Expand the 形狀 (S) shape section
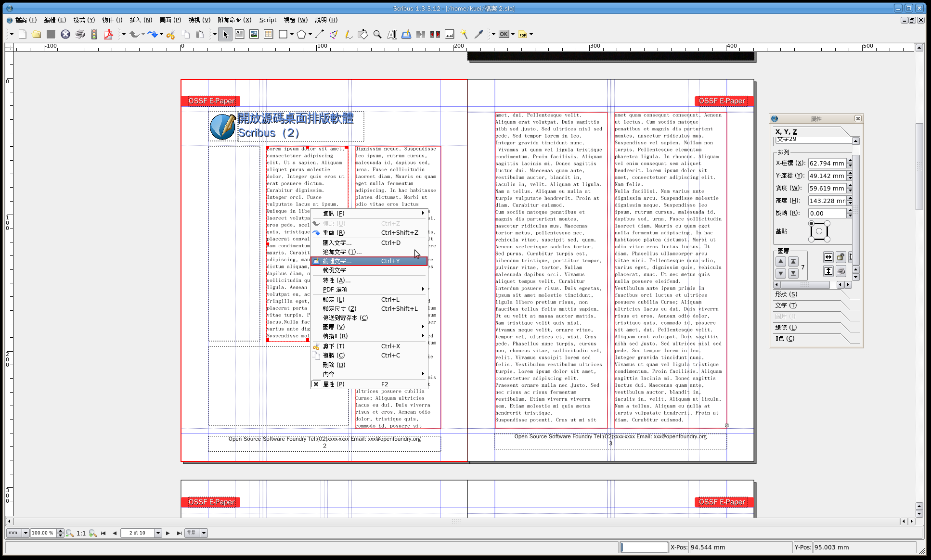Screen dimensions: 931x560 786,294
